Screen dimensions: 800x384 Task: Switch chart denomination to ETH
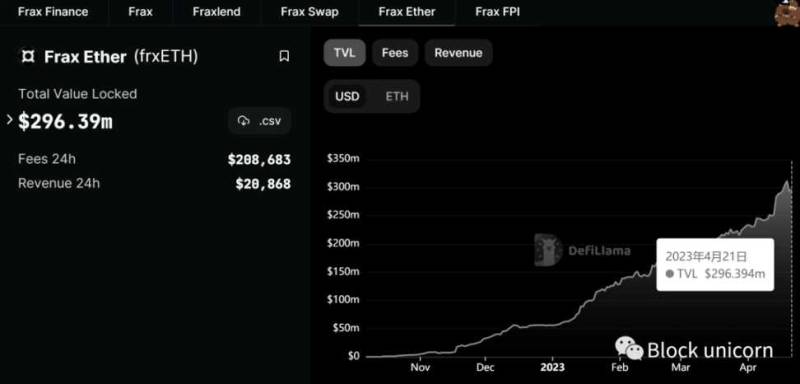[x=397, y=96]
